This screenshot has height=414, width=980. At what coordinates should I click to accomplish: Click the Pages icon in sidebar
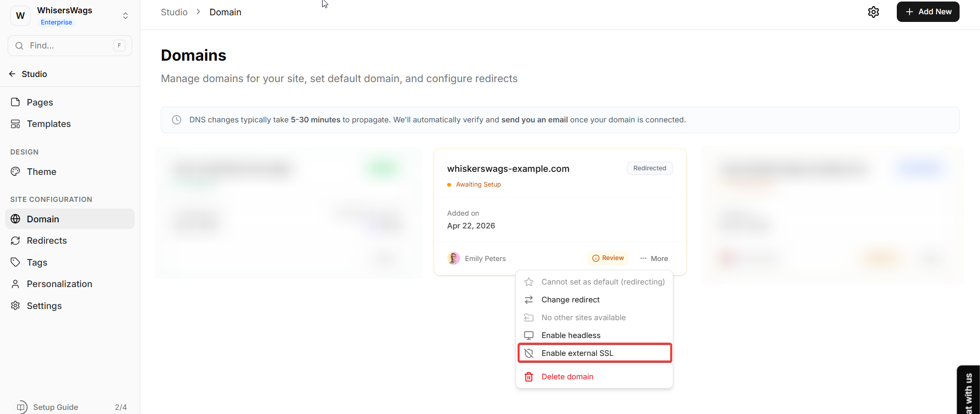(x=15, y=102)
